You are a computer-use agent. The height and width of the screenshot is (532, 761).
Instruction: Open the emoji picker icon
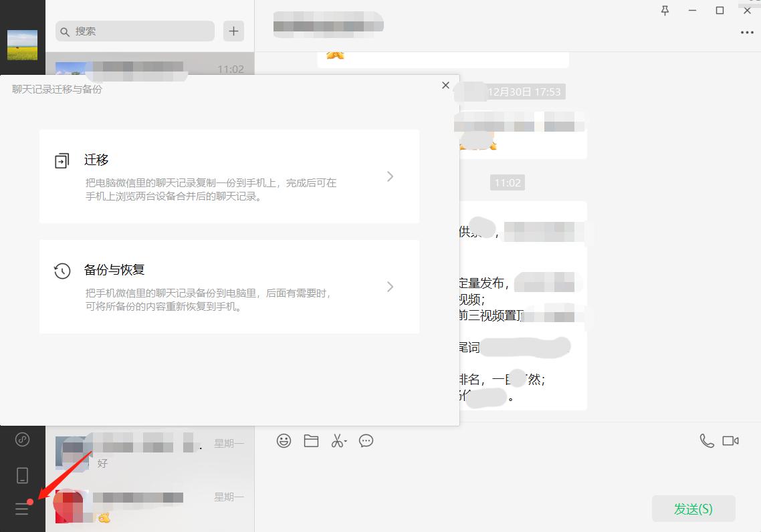(x=284, y=440)
